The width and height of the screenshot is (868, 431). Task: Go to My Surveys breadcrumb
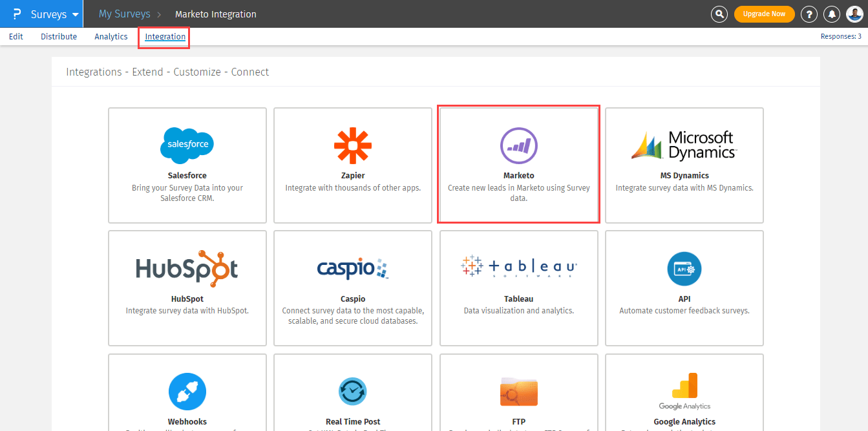[125, 14]
